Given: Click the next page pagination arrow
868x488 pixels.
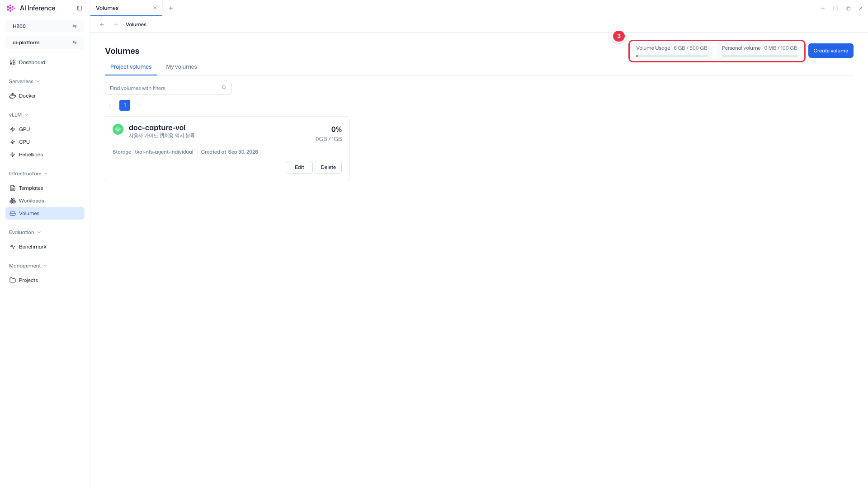Looking at the screenshot, I should coord(139,105).
